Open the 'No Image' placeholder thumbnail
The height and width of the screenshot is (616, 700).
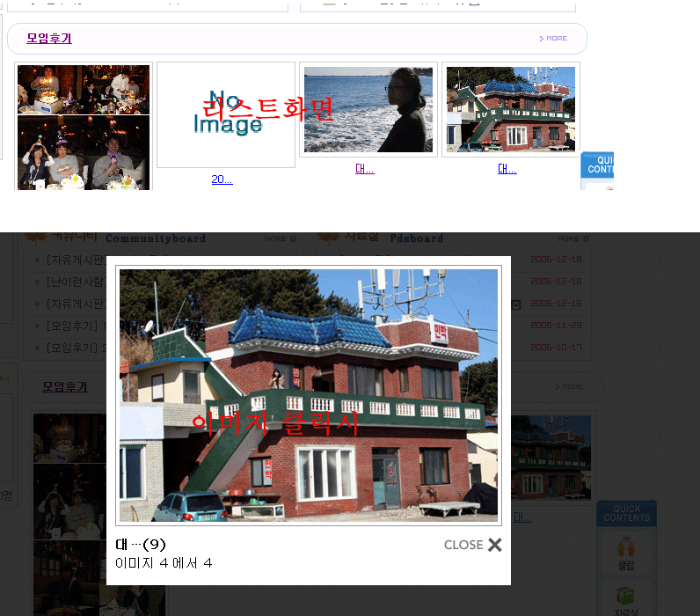click(226, 114)
